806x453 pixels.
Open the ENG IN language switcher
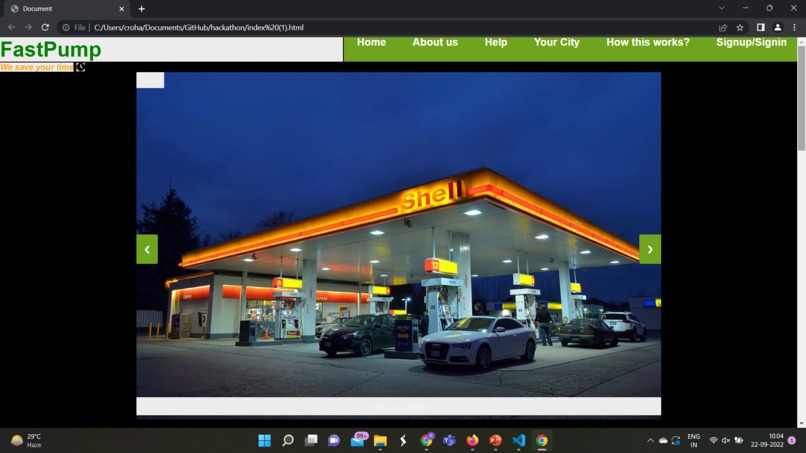point(693,441)
